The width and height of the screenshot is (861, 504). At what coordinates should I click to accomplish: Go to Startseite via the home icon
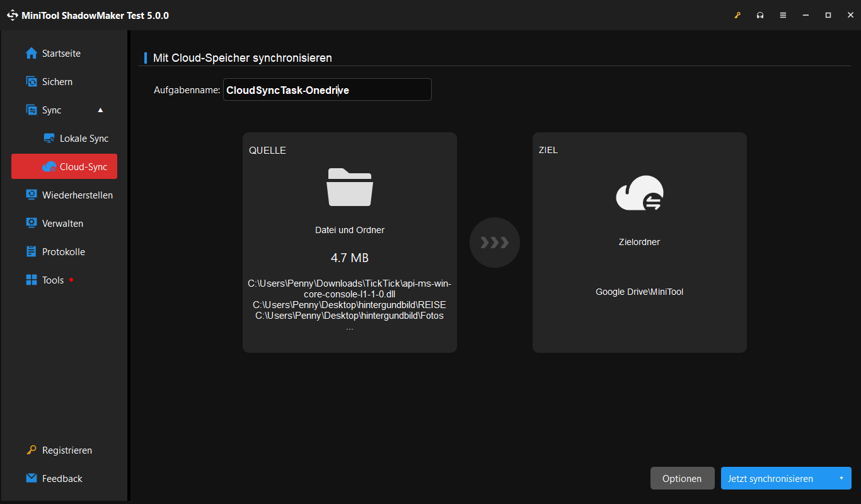(x=32, y=54)
